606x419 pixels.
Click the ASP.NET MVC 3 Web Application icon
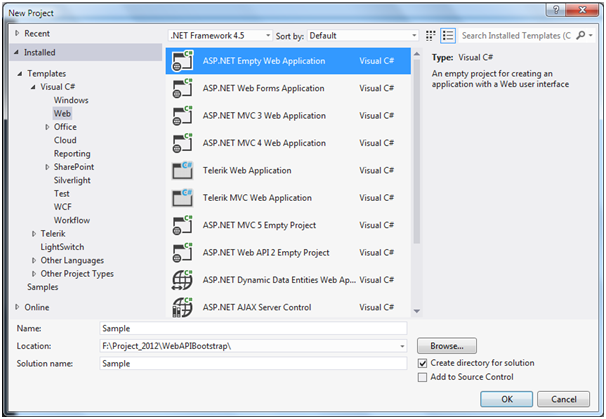pos(182,116)
